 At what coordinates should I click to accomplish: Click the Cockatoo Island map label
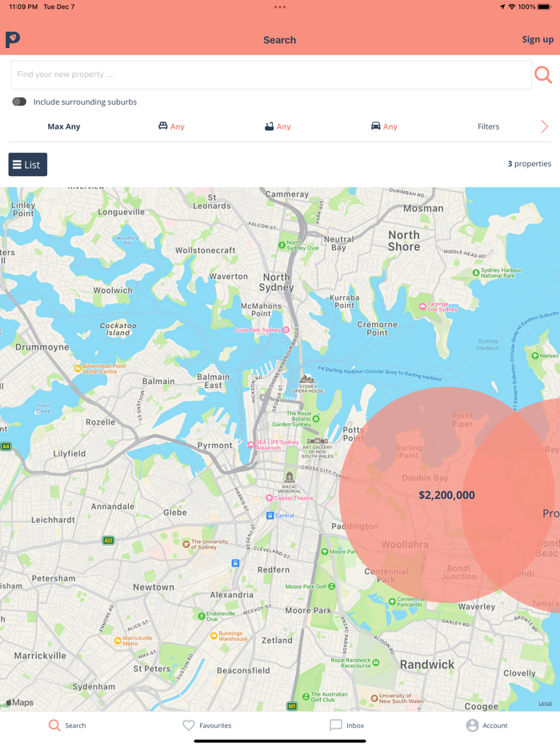tap(118, 329)
